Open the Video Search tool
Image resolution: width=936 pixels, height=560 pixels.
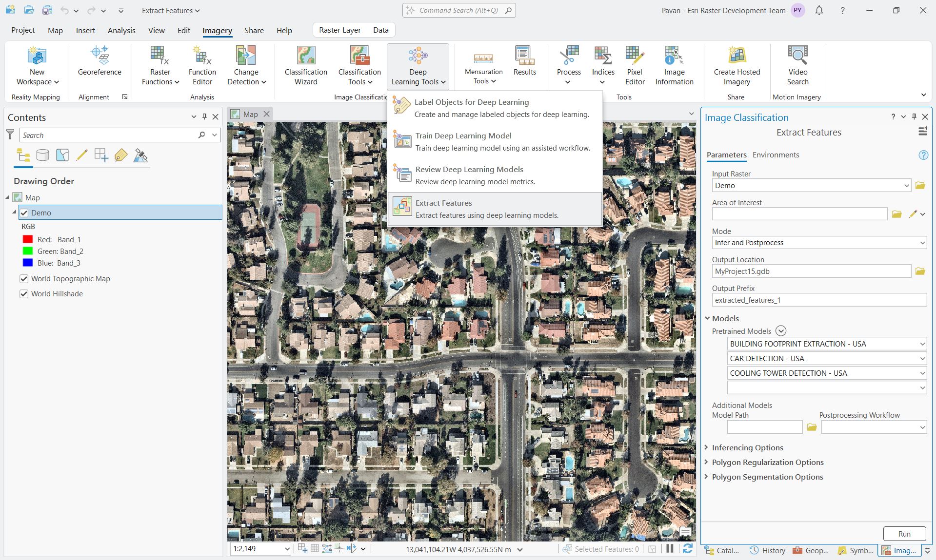[x=797, y=63]
